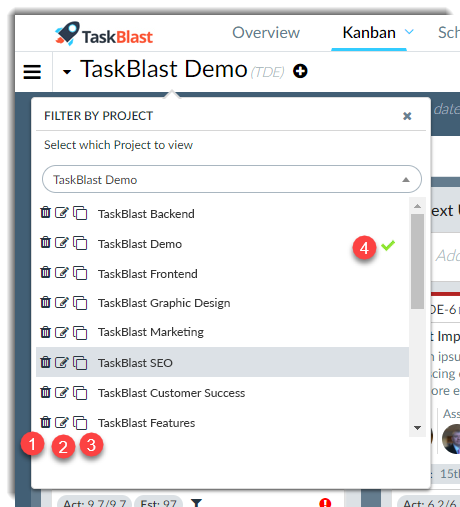The height and width of the screenshot is (507, 460).
Task: Edit the TaskBlast Backend project
Action: [x=62, y=212]
